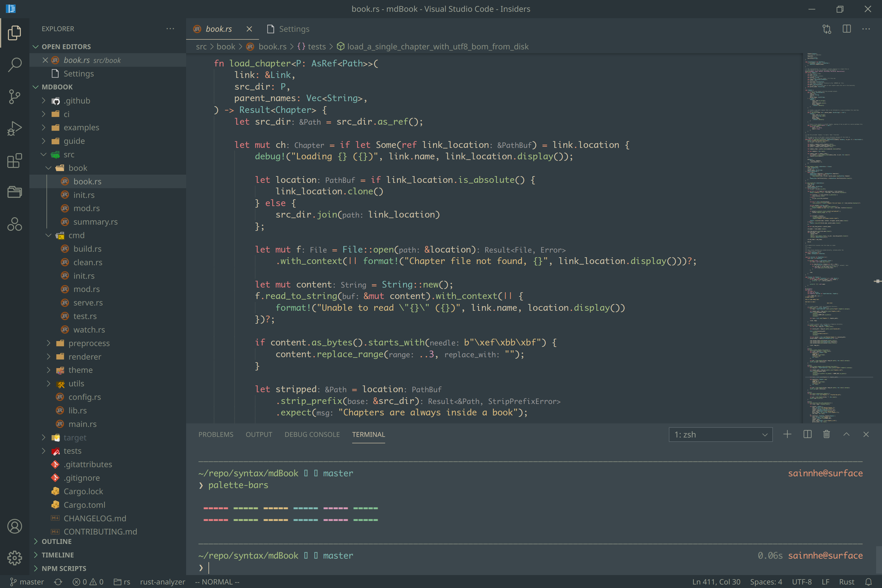Click the Accounts icon in activity bar
The image size is (882, 588).
(15, 526)
